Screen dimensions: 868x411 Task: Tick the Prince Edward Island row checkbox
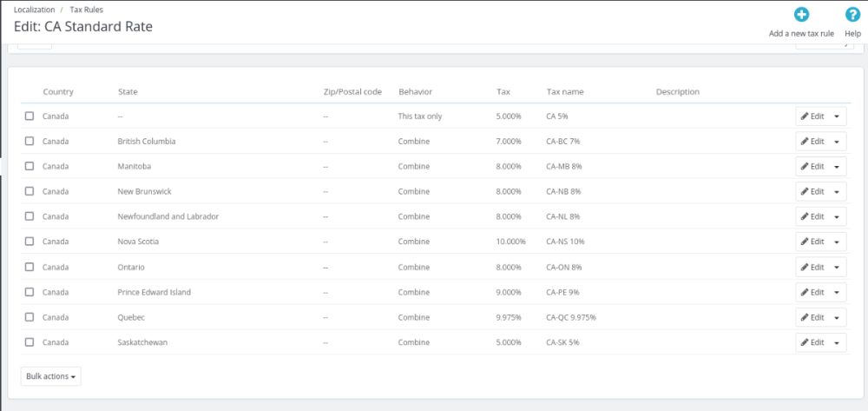(30, 292)
